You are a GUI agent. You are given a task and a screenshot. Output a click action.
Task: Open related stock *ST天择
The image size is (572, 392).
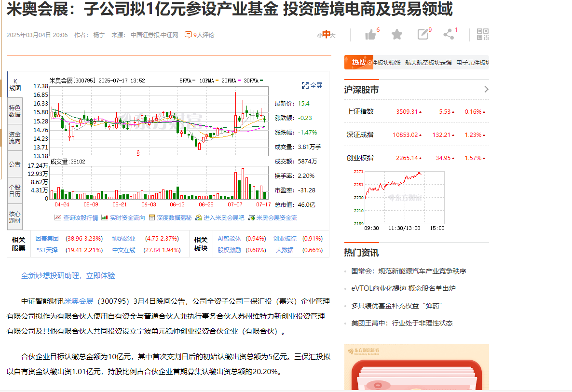47,250
